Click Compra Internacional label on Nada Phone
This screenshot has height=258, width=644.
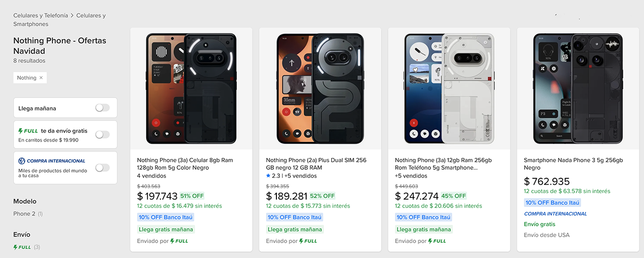pos(555,214)
